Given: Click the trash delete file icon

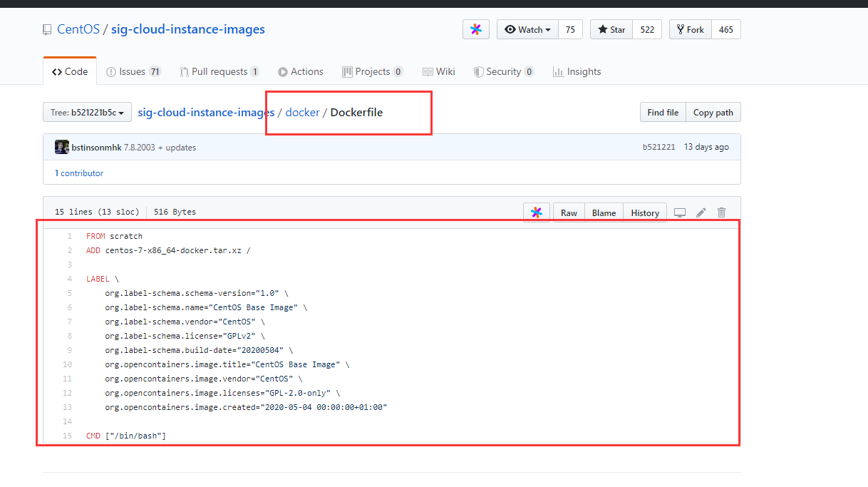Looking at the screenshot, I should pyautogui.click(x=721, y=212).
